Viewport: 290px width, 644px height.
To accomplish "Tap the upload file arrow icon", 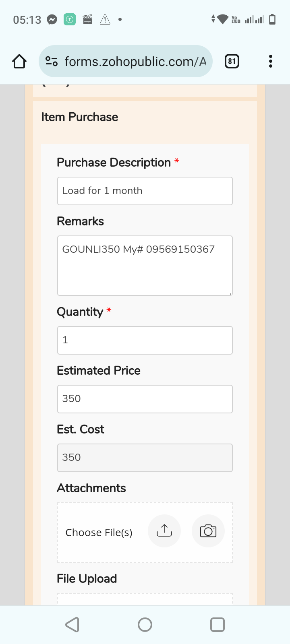I will click(164, 531).
